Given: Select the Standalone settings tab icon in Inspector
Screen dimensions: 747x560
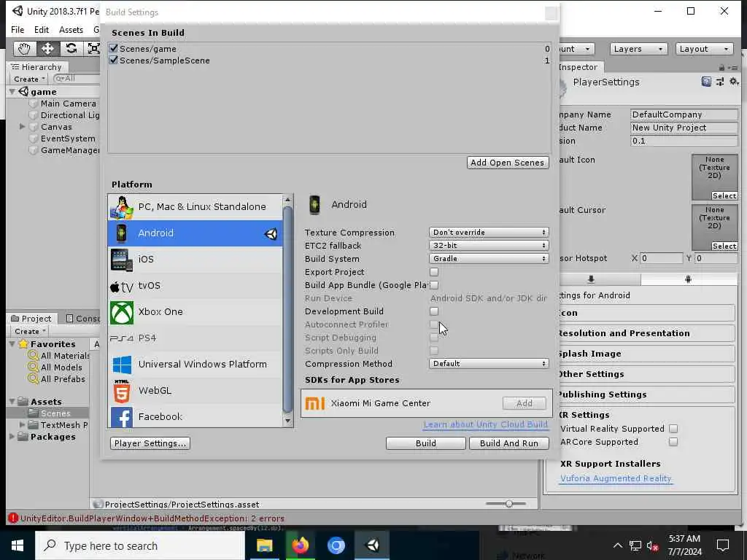Looking at the screenshot, I should click(x=591, y=279).
